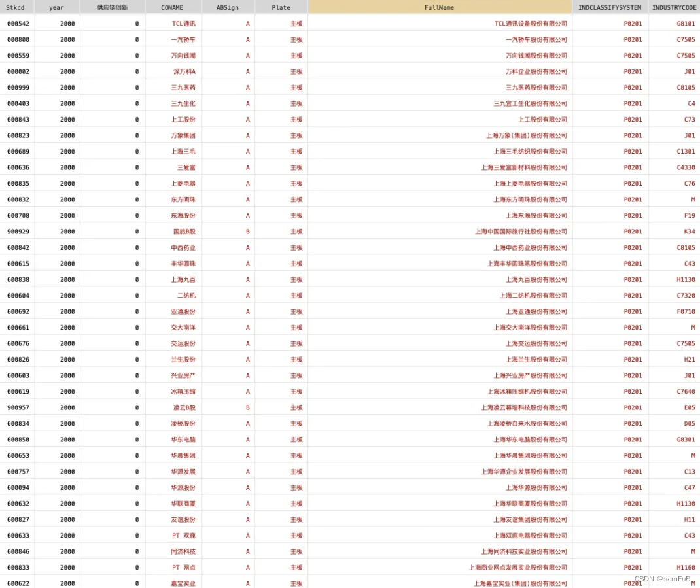Select stock code cell 000542
This screenshot has width=700, height=588.
point(18,23)
